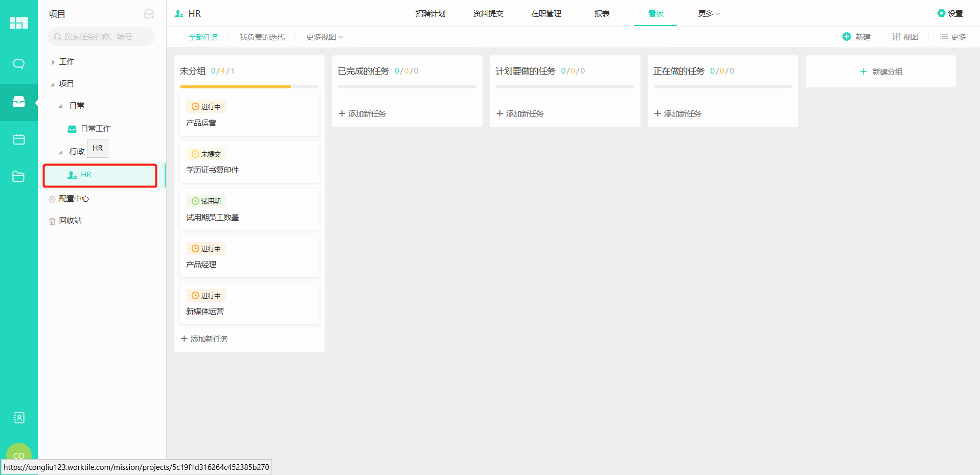
Task: Click 新建分组 to add a group
Action: point(881,72)
